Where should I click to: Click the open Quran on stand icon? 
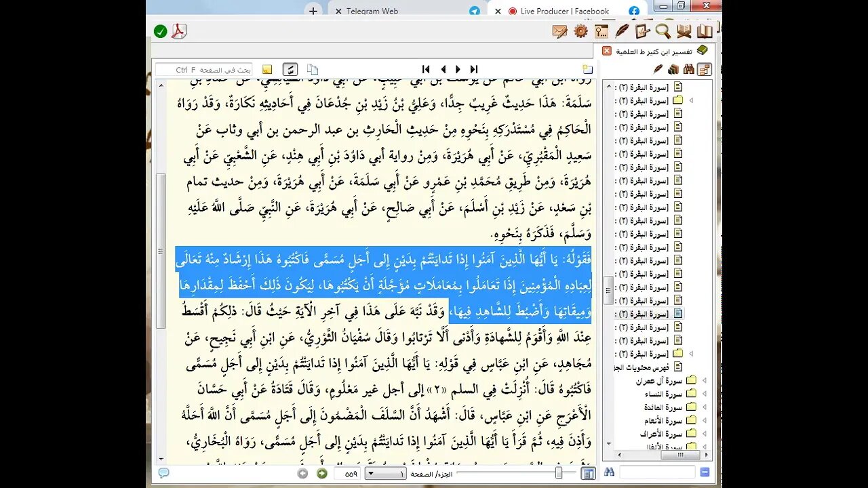684,31
